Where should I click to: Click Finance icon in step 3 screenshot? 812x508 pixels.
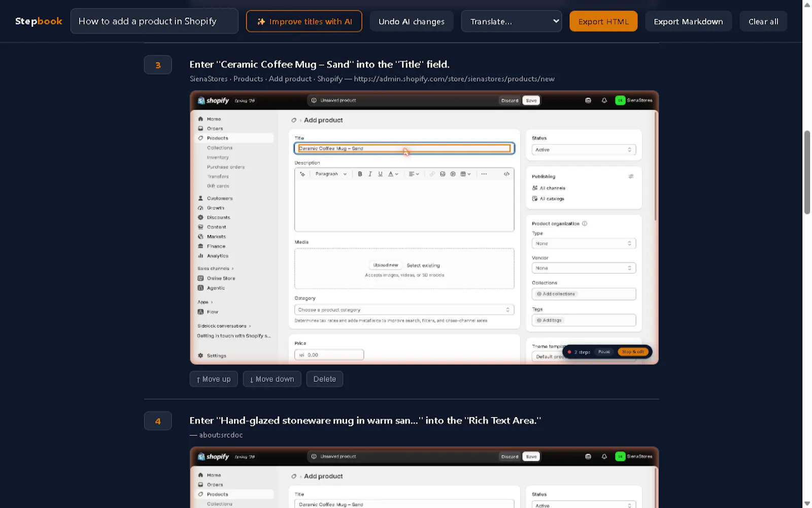point(200,246)
